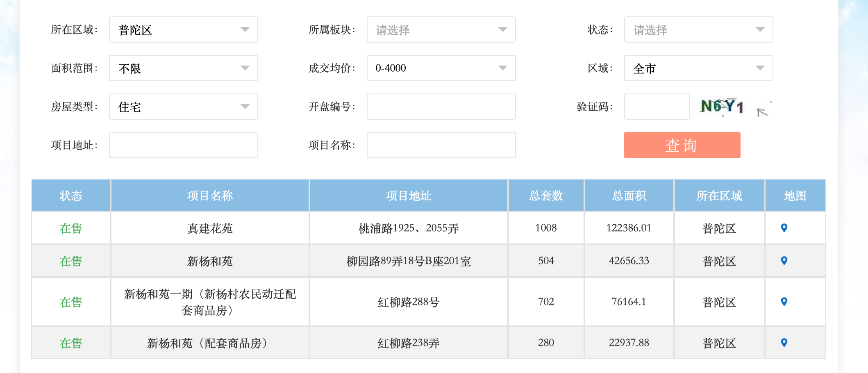Image resolution: width=868 pixels, height=373 pixels.
Task: Show map pin for 红柳路238弄
Action: (x=784, y=343)
